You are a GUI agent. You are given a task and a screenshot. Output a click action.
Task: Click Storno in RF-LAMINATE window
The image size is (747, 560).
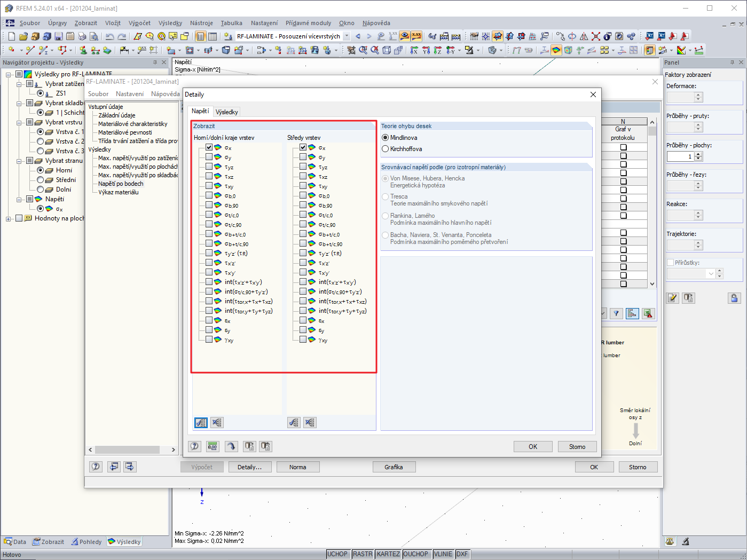638,467
